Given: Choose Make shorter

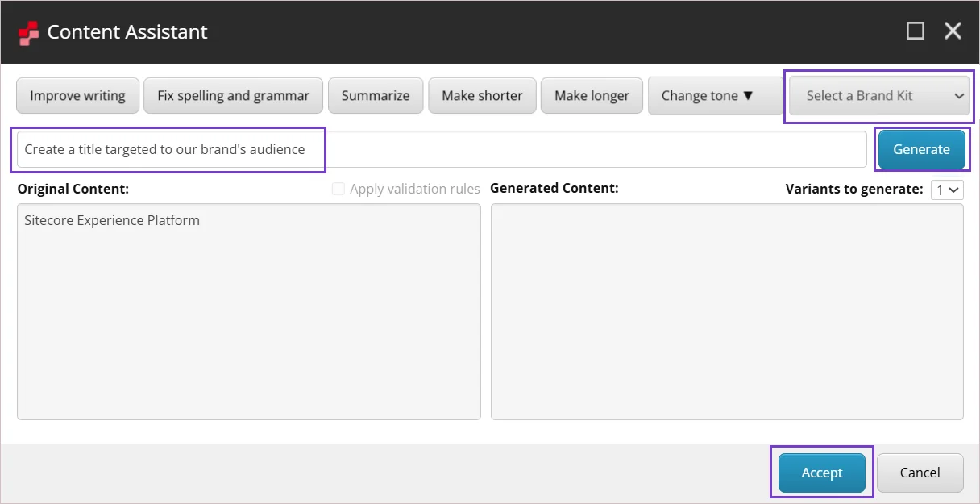Looking at the screenshot, I should pyautogui.click(x=482, y=95).
